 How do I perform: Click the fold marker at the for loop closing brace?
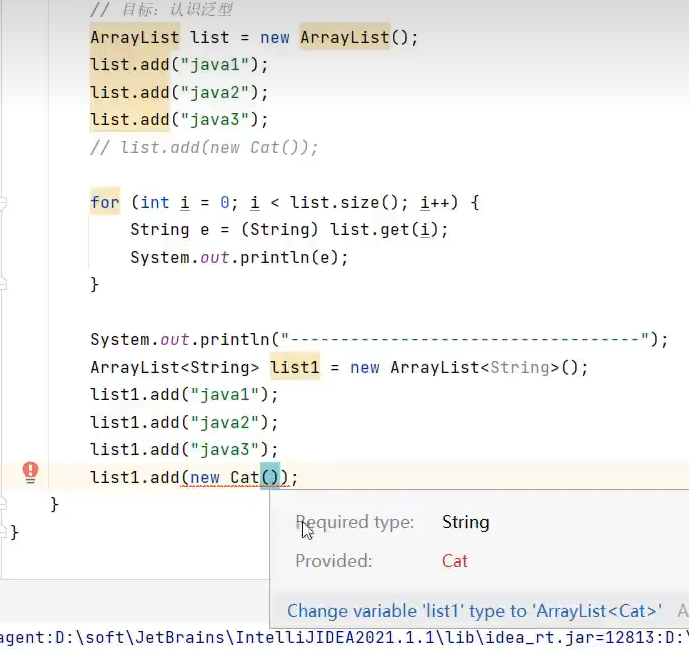click(3, 284)
